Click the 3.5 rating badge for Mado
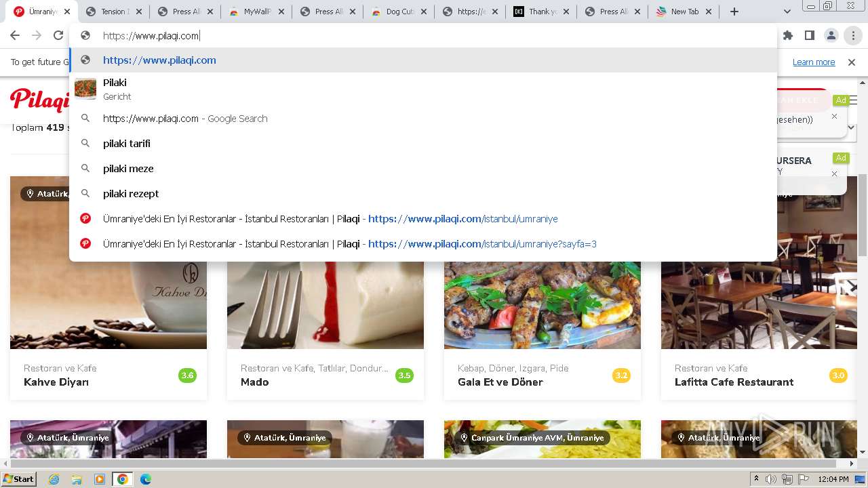 tap(404, 375)
